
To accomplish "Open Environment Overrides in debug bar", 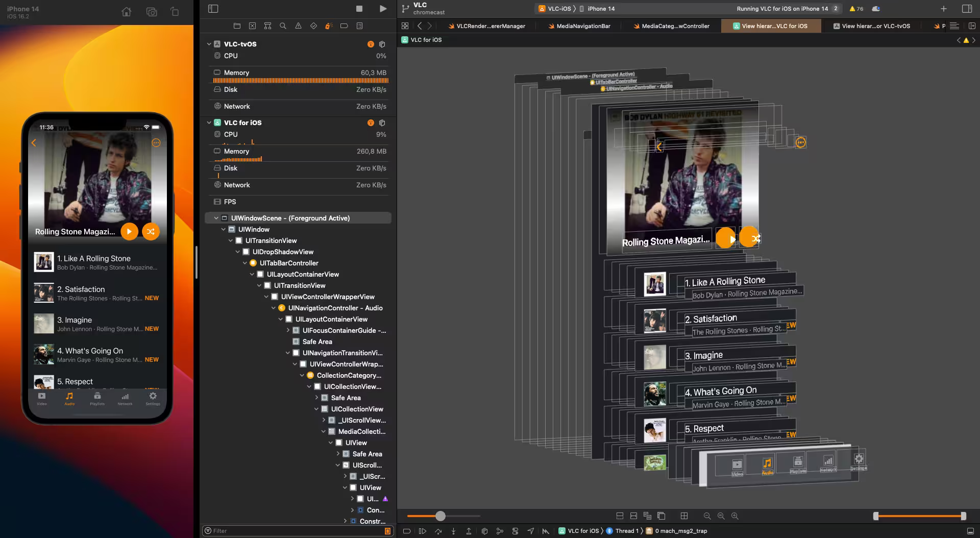I will [x=515, y=531].
